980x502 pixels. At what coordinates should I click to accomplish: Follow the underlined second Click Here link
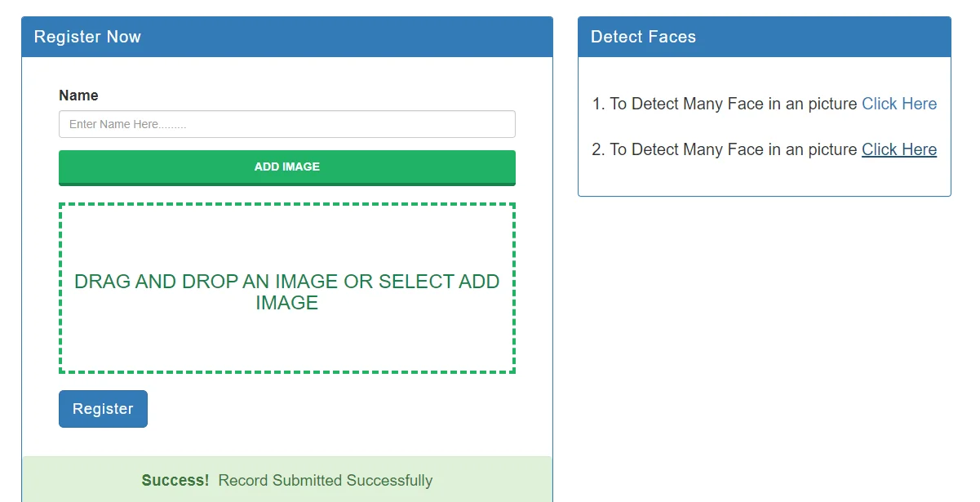(x=899, y=149)
